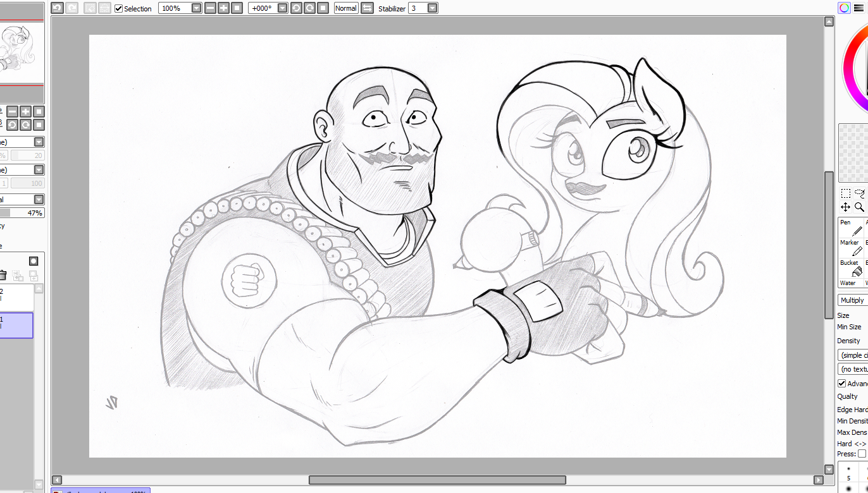Select the Move tool
This screenshot has height=493, width=868.
pos(845,207)
